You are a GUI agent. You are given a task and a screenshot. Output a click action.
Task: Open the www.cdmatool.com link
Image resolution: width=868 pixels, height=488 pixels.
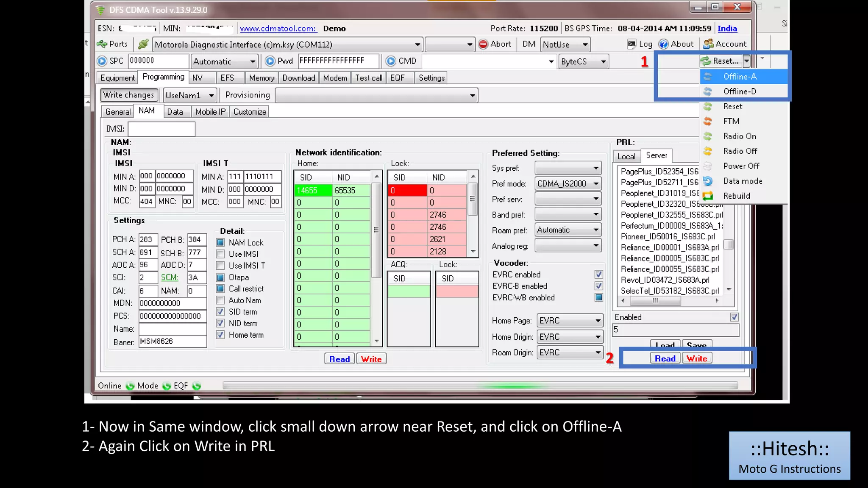point(278,28)
